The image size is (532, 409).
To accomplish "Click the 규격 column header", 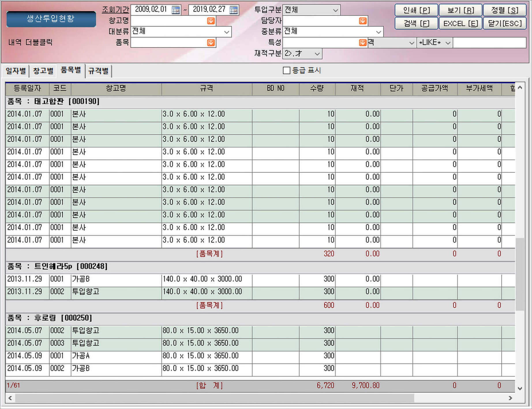I will (207, 88).
